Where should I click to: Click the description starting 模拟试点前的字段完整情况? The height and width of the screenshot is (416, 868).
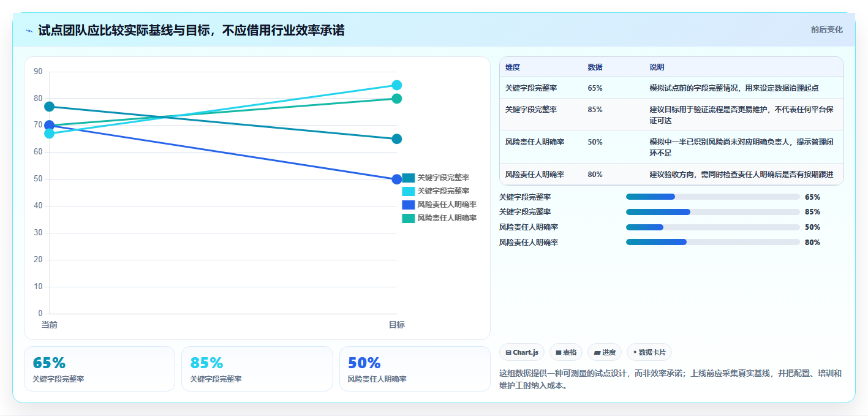734,88
